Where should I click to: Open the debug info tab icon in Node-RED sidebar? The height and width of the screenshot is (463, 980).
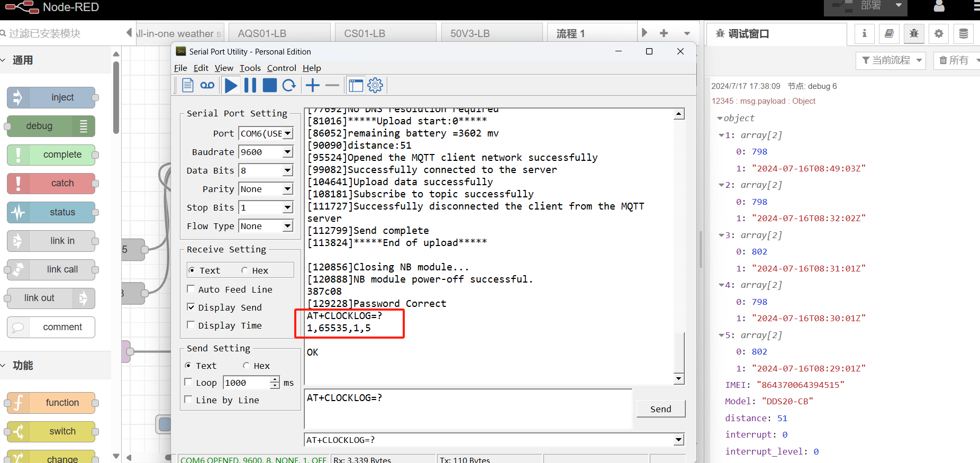coord(864,34)
